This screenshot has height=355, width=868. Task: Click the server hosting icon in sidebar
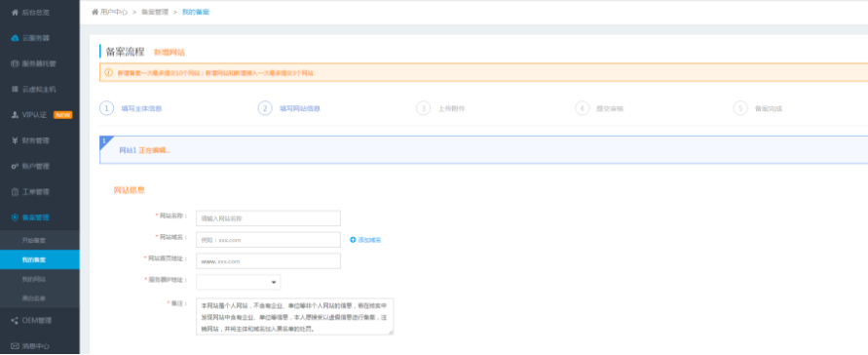(x=15, y=63)
